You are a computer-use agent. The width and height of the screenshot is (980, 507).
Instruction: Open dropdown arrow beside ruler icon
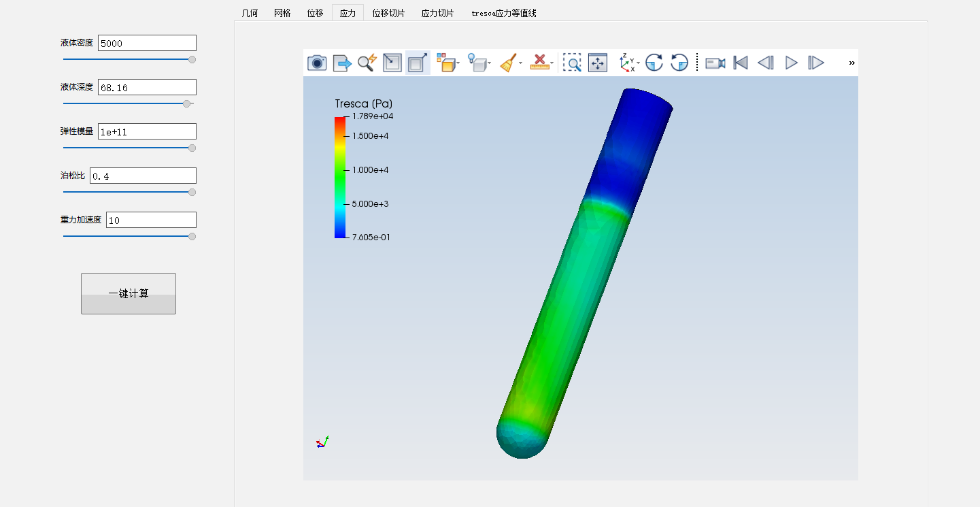coord(552,63)
